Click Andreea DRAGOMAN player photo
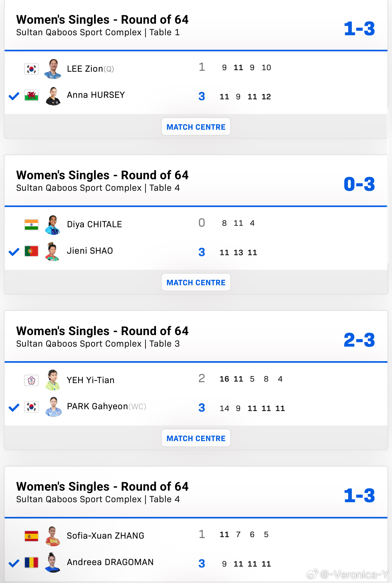 pos(53,562)
